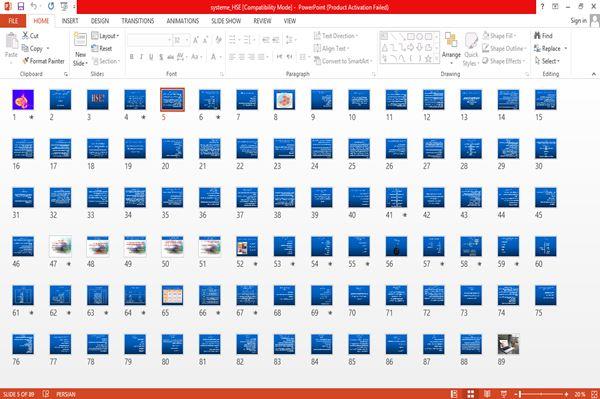Open the Section dropdown
Viewport: 600px width, 399px height.
pos(106,61)
